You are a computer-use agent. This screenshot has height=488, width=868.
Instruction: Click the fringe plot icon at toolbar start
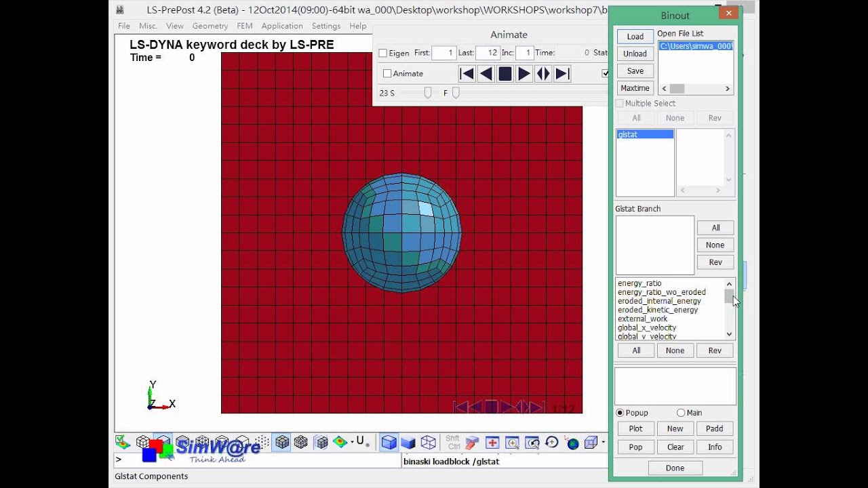123,443
